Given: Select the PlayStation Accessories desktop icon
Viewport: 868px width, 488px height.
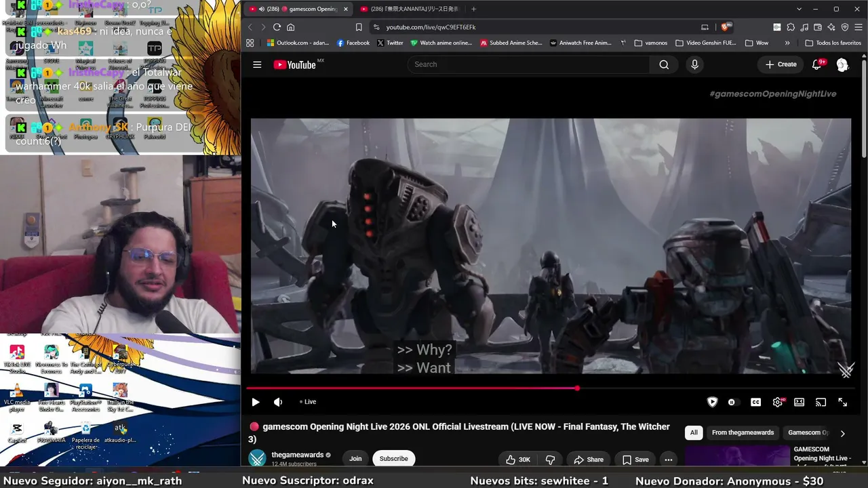Looking at the screenshot, I should coord(85,398).
